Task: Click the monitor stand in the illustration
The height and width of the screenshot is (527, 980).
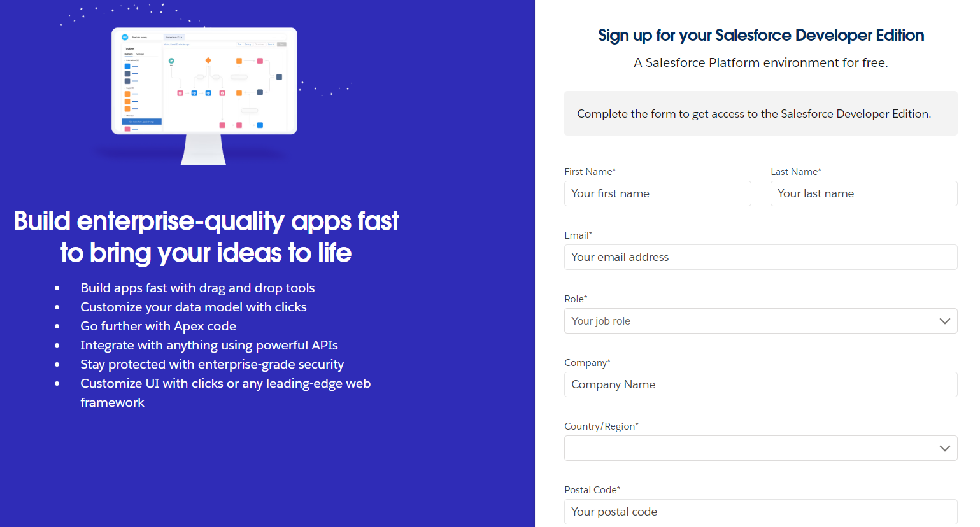Action: pos(204,150)
